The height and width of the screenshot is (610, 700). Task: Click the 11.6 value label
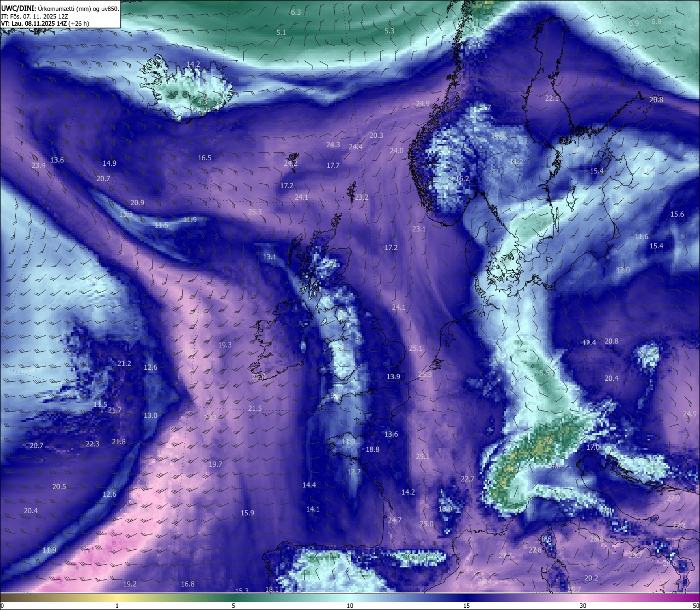(641, 237)
